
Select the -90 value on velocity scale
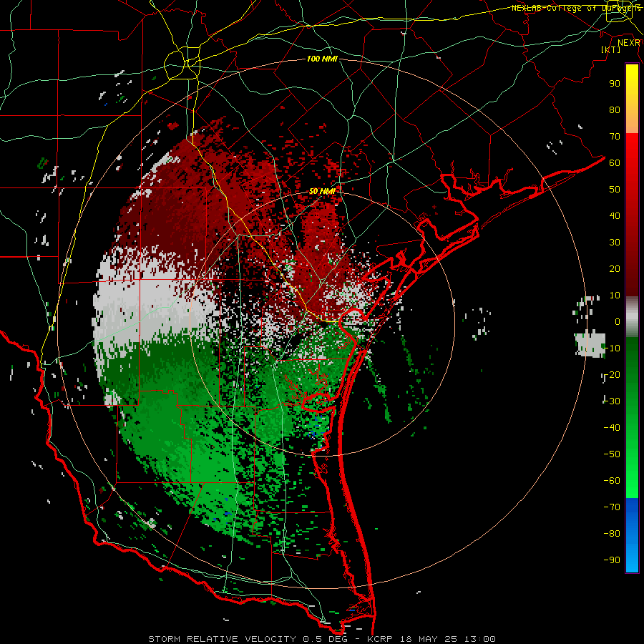click(x=612, y=560)
